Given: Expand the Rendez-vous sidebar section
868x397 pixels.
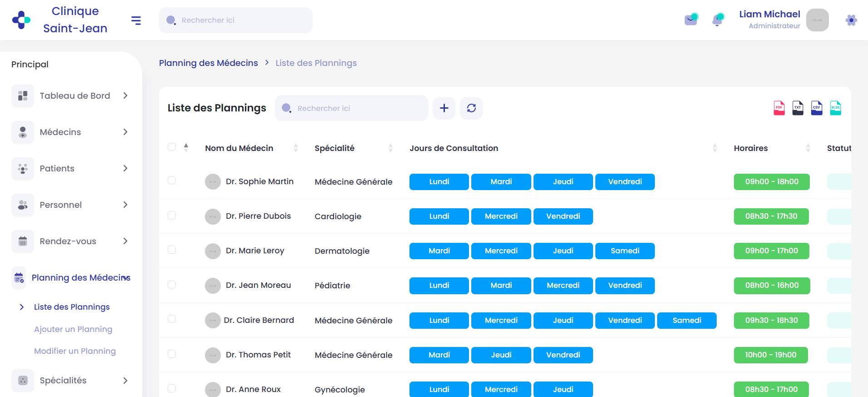Looking at the screenshot, I should 70,241.
